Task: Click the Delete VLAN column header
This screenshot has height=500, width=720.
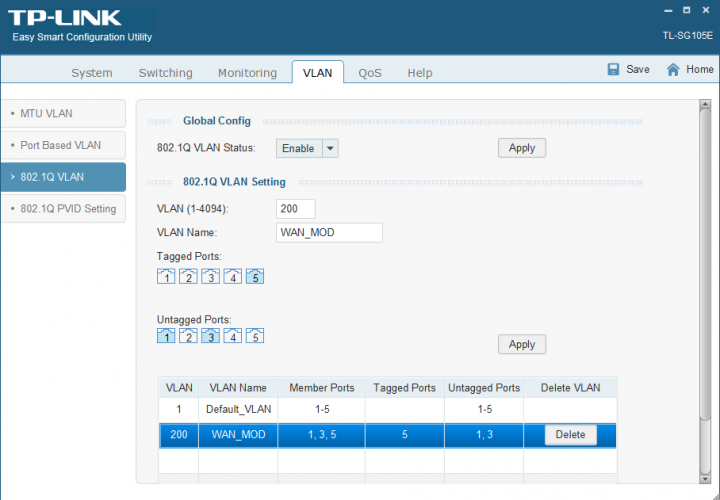Action: [570, 388]
